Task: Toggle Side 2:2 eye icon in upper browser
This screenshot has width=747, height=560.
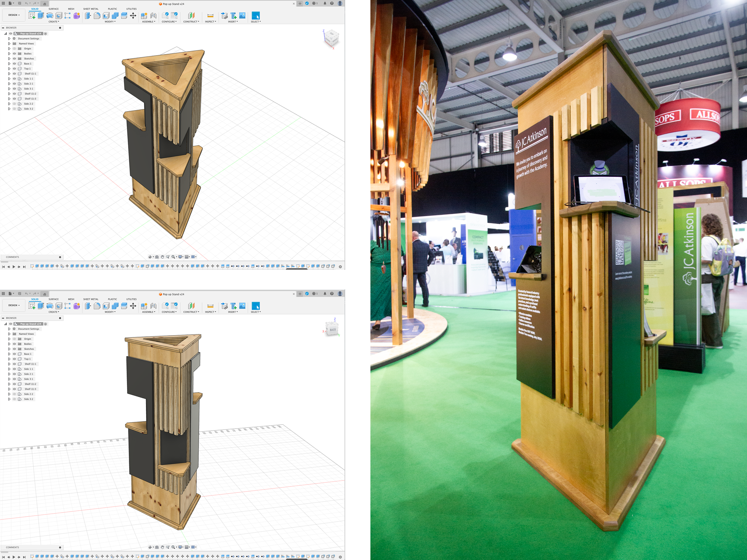Action: [15, 104]
